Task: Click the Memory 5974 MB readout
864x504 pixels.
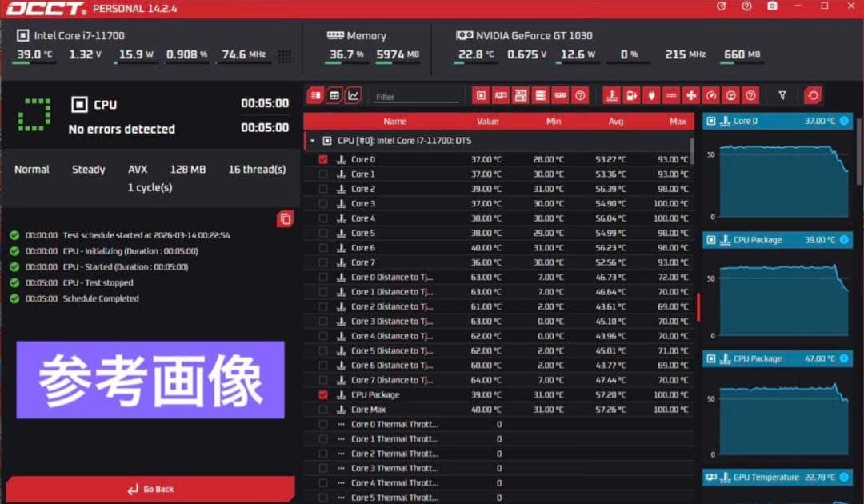Action: (398, 54)
